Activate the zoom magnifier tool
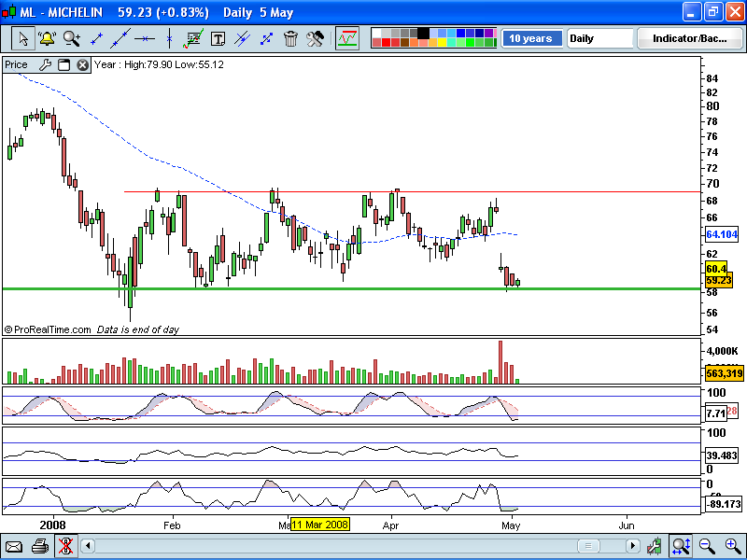747x560 pixels. [72, 38]
